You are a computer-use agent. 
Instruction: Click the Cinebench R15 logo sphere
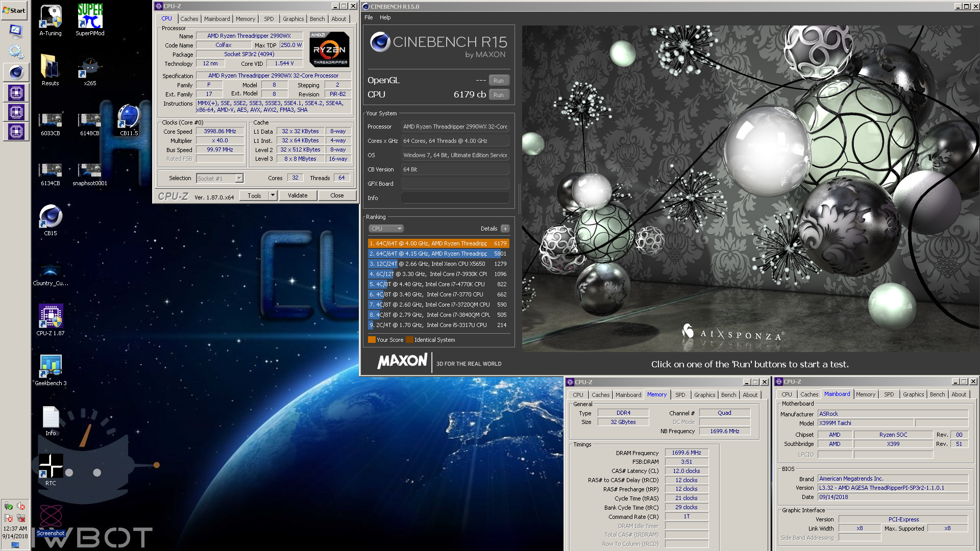(x=380, y=42)
